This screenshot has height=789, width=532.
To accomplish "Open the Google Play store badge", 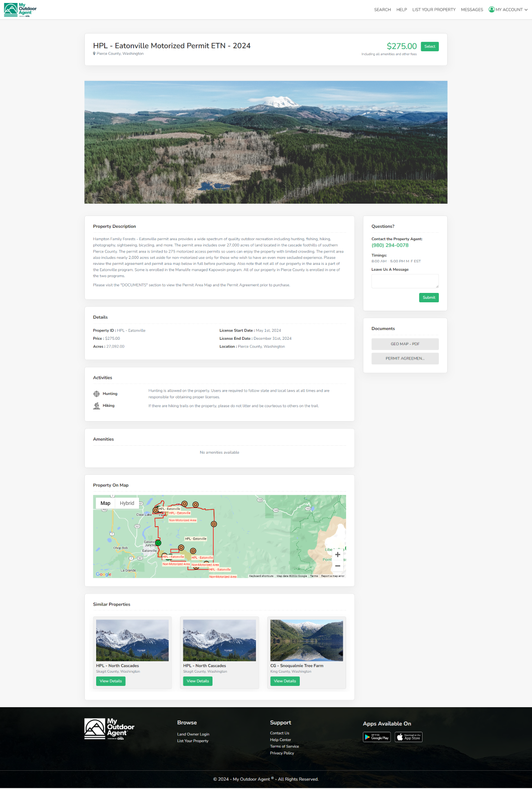I will tap(377, 737).
